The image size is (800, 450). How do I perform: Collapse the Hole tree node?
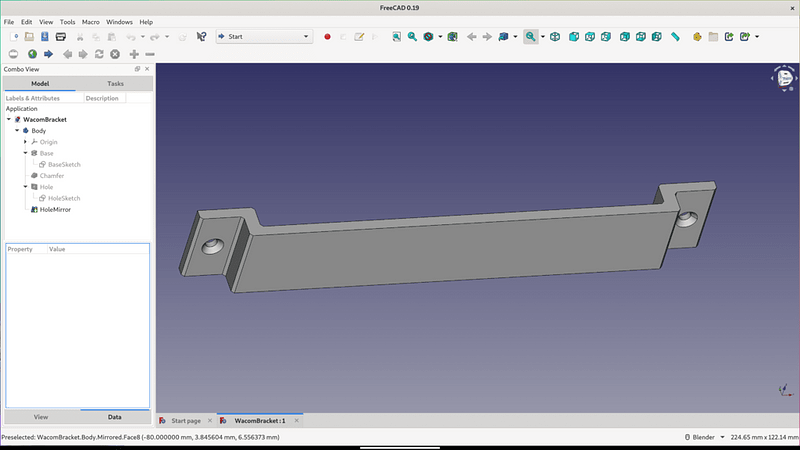(x=25, y=187)
